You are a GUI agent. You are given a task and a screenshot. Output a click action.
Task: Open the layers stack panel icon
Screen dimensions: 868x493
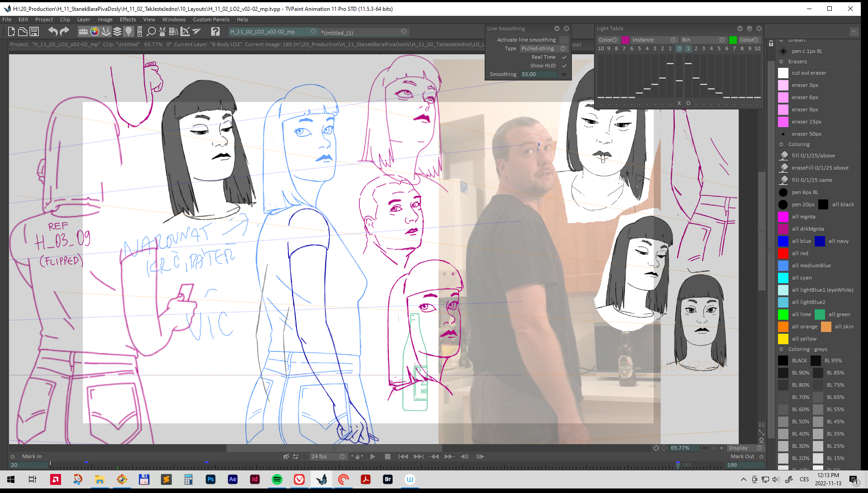point(118,32)
